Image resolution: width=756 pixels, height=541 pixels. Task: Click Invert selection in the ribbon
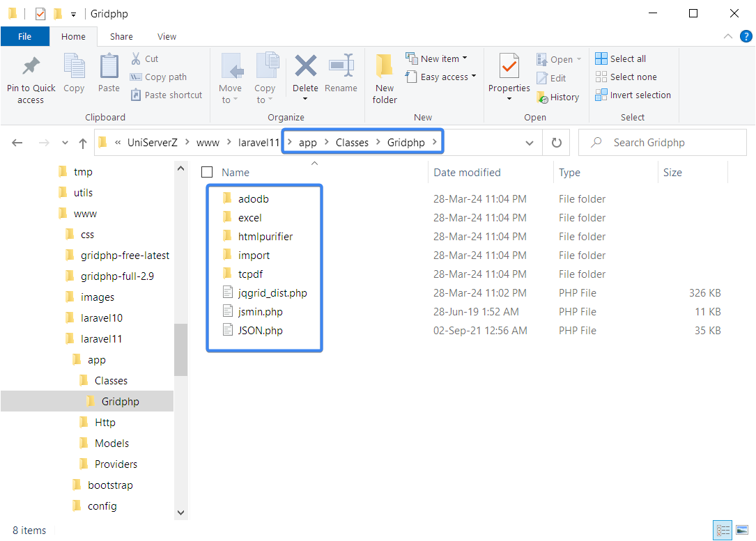click(633, 95)
